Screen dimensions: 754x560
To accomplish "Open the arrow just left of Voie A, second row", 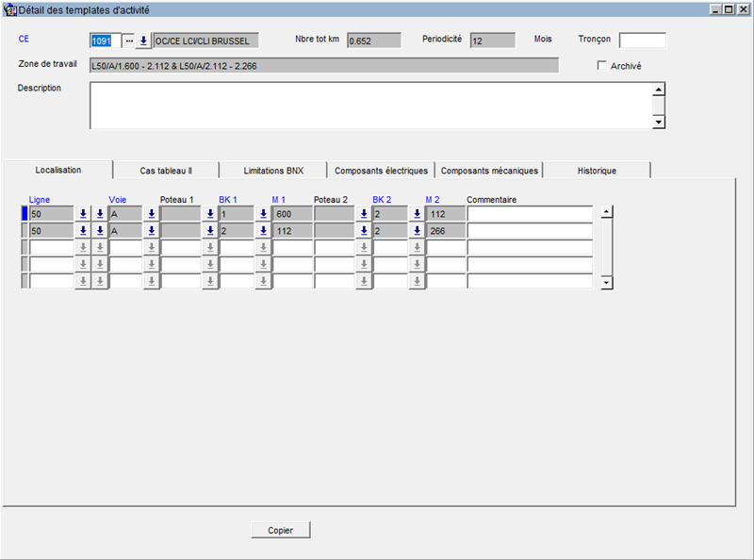I will [100, 231].
